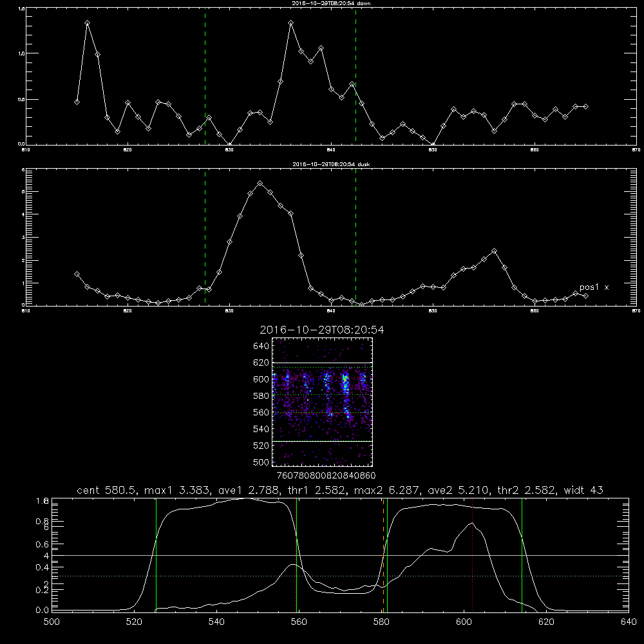The height and width of the screenshot is (644, 644).
Task: Click the left green dashed line in the dawn plot
Action: (205, 76)
